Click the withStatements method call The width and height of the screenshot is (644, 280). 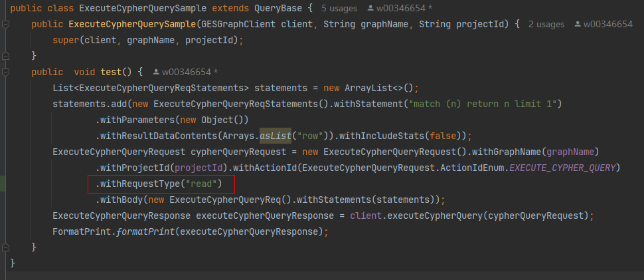tap(334, 200)
